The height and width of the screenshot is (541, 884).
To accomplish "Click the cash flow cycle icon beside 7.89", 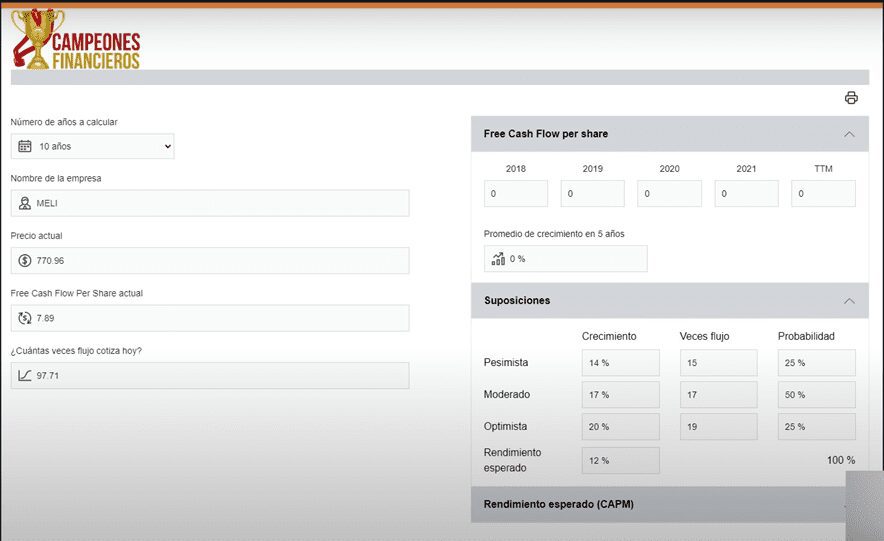I will 25,318.
